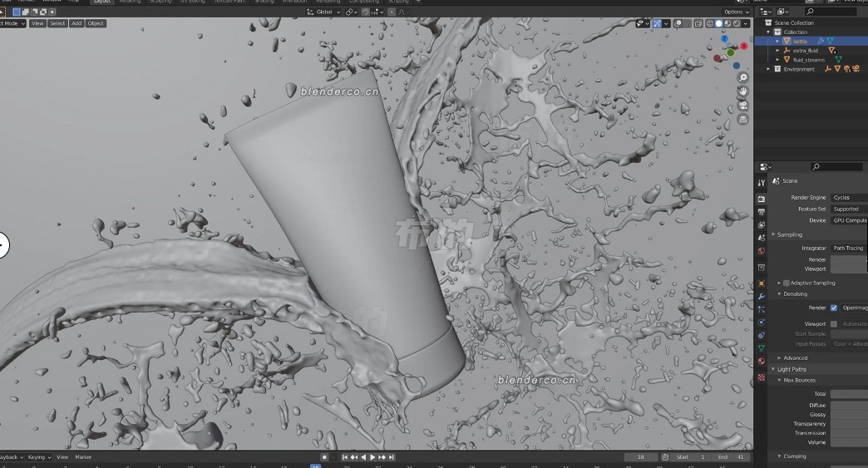Switch viewport to wireframe shading
The width and height of the screenshot is (868, 468).
(x=710, y=24)
